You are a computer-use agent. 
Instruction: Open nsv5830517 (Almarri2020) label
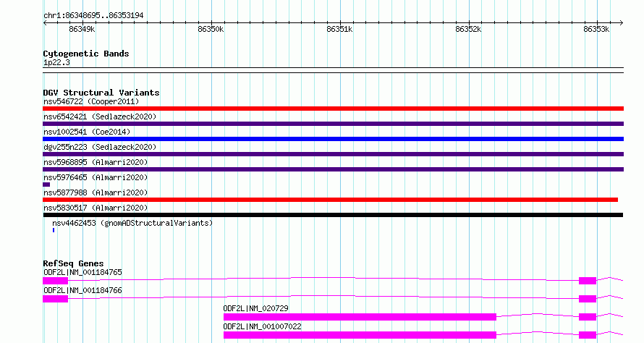[x=96, y=208]
